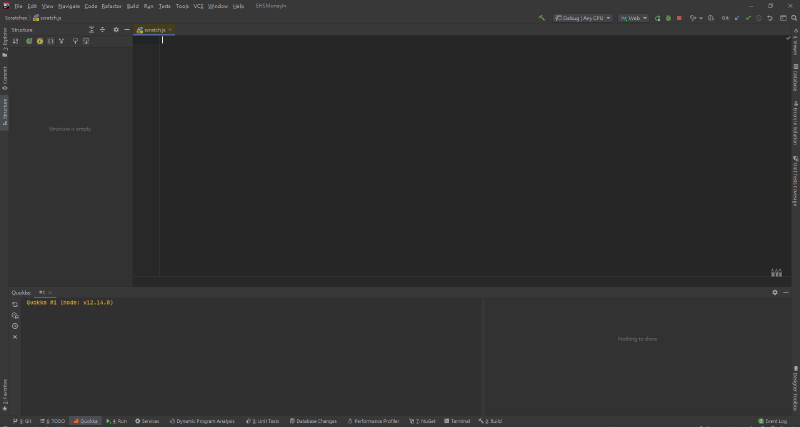The width and height of the screenshot is (800, 427).
Task: Open the Refactor menu
Action: pyautogui.click(x=111, y=6)
